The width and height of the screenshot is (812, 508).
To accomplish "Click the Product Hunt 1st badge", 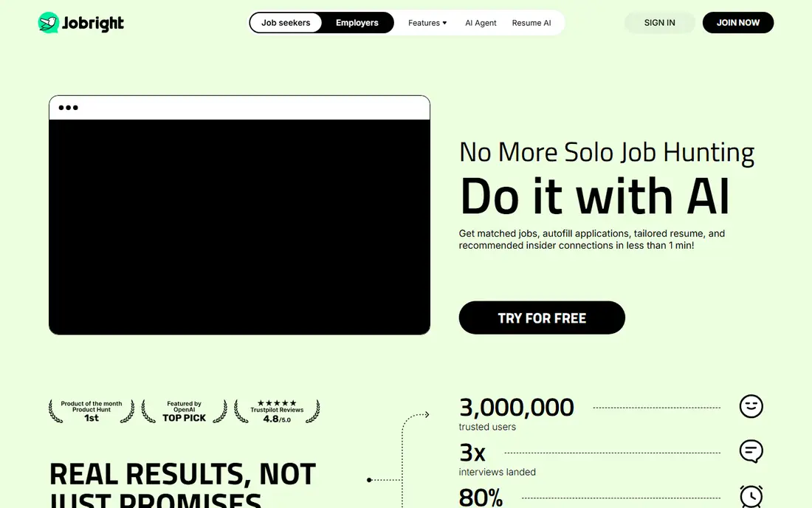I will click(x=91, y=411).
